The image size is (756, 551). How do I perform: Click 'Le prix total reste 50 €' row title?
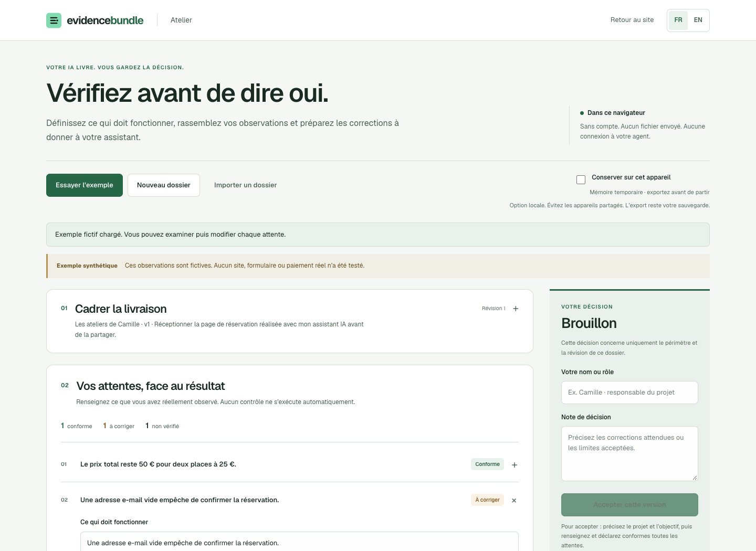(158, 464)
